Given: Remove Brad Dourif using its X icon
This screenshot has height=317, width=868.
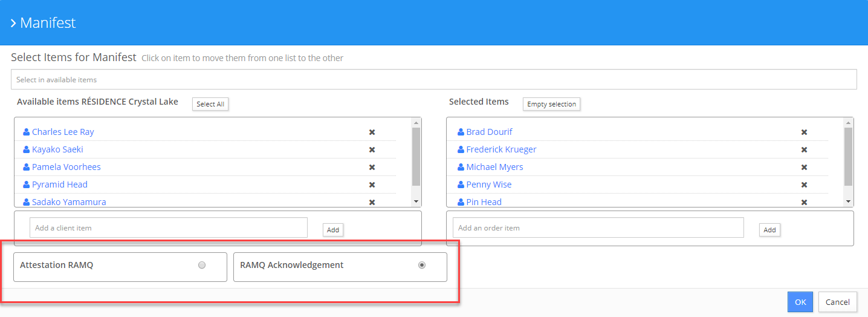Looking at the screenshot, I should [805, 132].
